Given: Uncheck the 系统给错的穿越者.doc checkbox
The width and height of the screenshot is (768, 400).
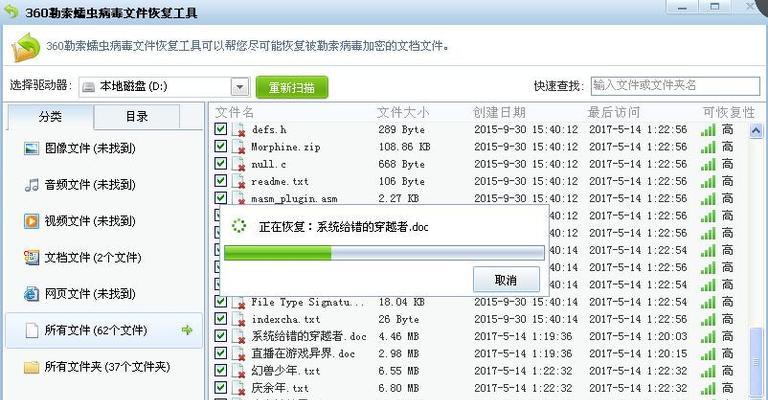Looking at the screenshot, I should click(220, 336).
